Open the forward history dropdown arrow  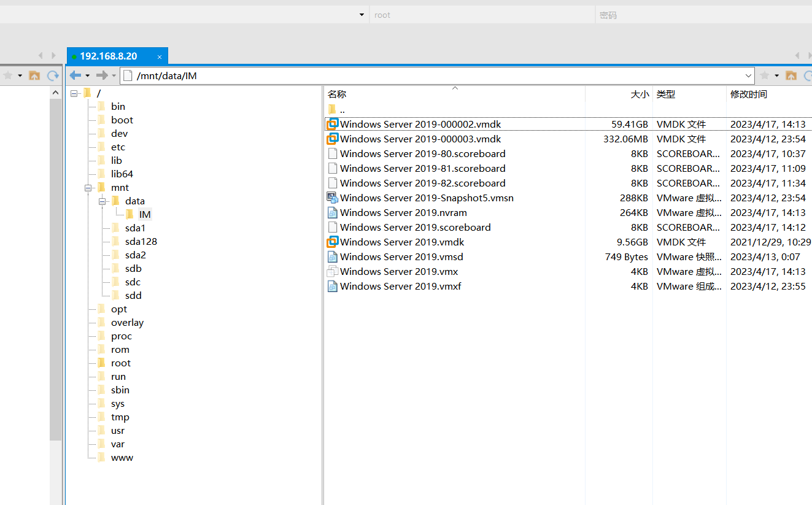point(114,75)
